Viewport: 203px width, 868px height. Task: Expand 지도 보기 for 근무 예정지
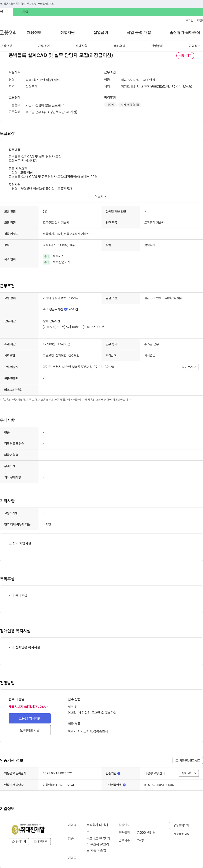tap(189, 367)
